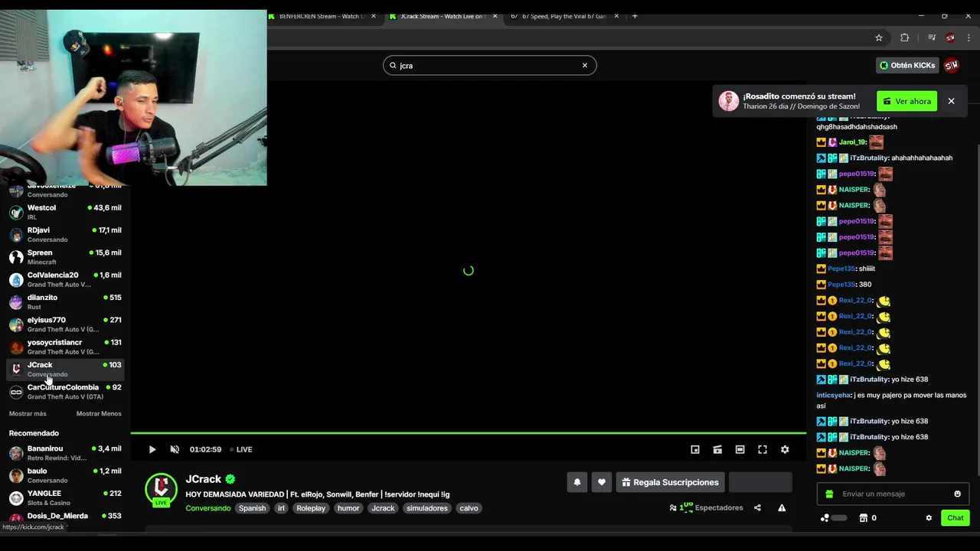Screen dimensions: 980x551
Task: Open the Chrome profile avatar
Action: [x=950, y=37]
